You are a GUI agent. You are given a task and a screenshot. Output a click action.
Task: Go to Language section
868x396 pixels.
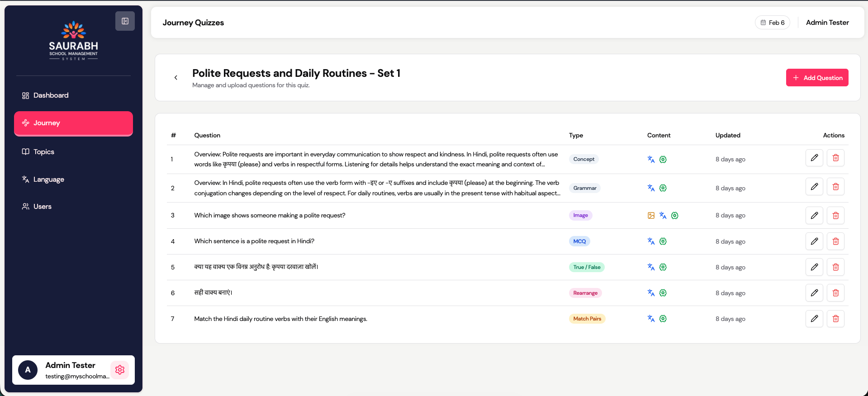click(48, 179)
